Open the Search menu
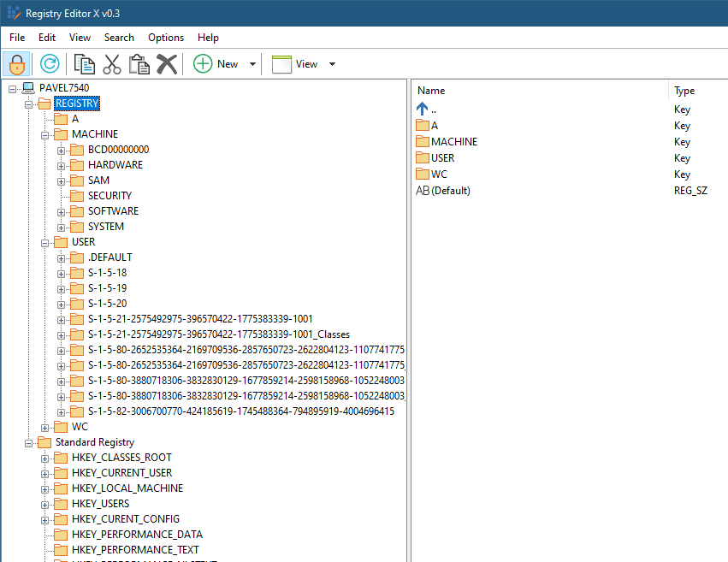 tap(119, 38)
